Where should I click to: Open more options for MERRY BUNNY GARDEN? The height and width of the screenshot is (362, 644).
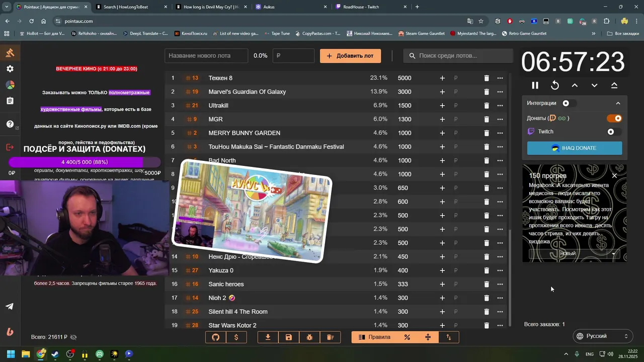(x=500, y=133)
